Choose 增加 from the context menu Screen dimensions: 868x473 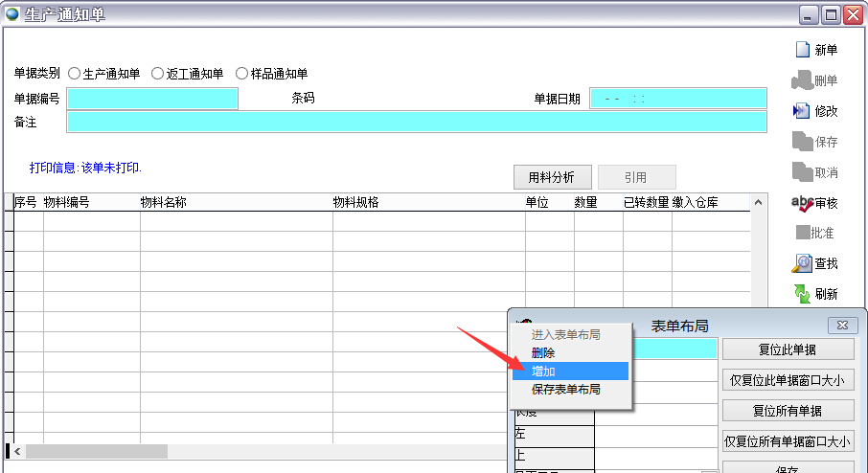coord(543,371)
